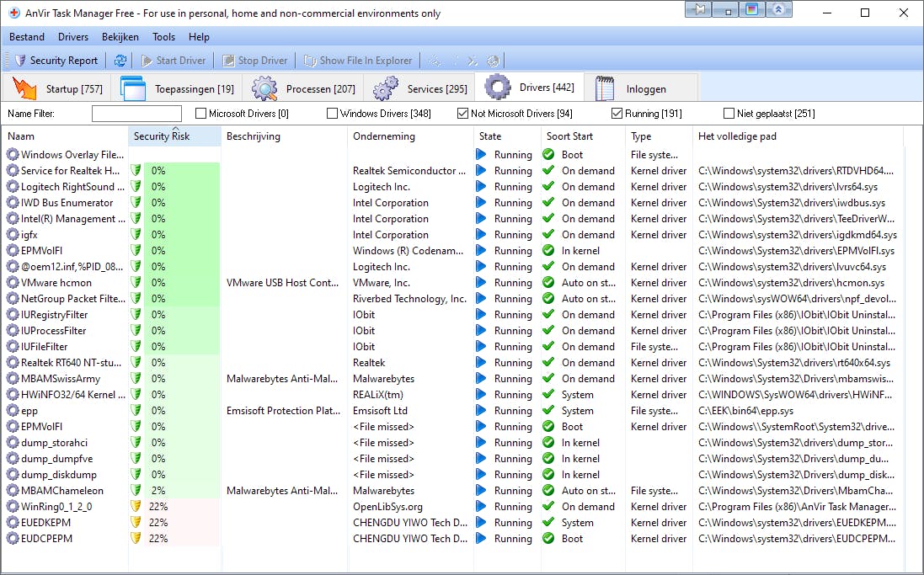924x575 pixels.
Task: Enable the Microsoft Drivers filter checkbox
Action: [x=200, y=114]
